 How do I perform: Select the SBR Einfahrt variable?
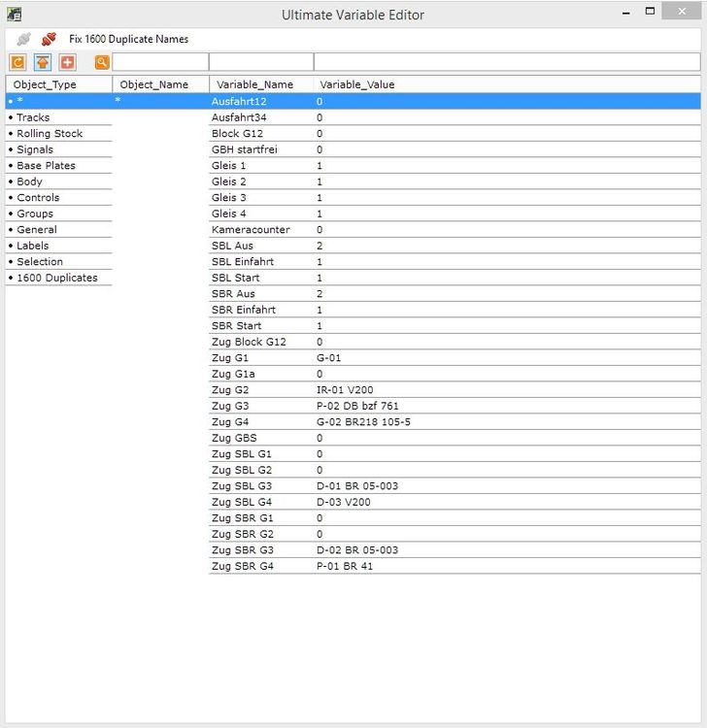(x=244, y=310)
